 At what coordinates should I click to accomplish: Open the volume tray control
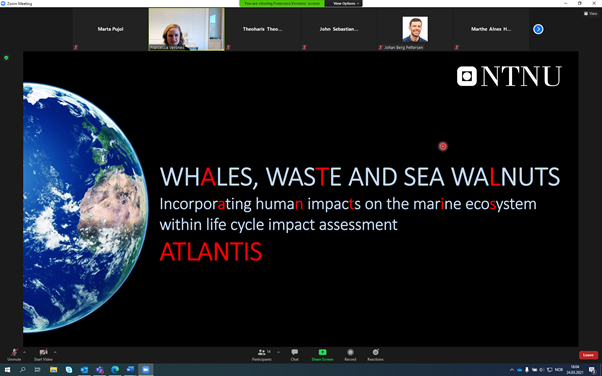click(x=542, y=370)
